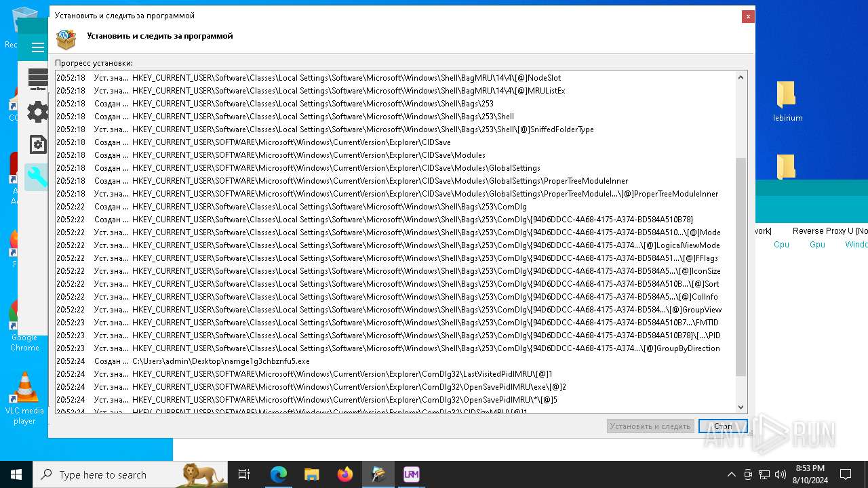Click the Установить и следить button
The width and height of the screenshot is (868, 488).
pyautogui.click(x=650, y=426)
